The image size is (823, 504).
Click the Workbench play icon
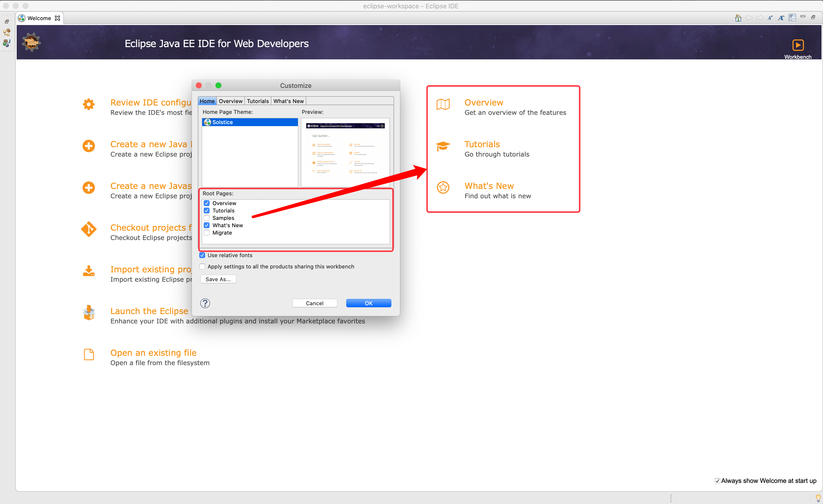click(x=798, y=45)
